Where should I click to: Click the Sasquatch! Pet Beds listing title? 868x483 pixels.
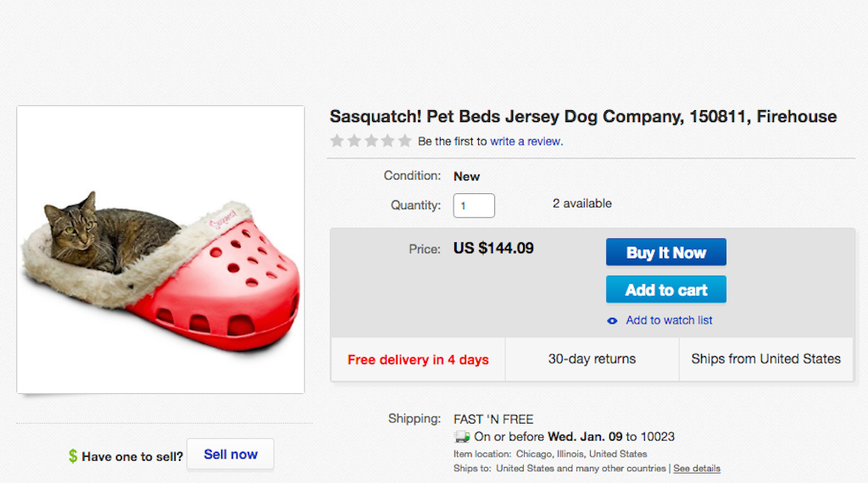[582, 117]
